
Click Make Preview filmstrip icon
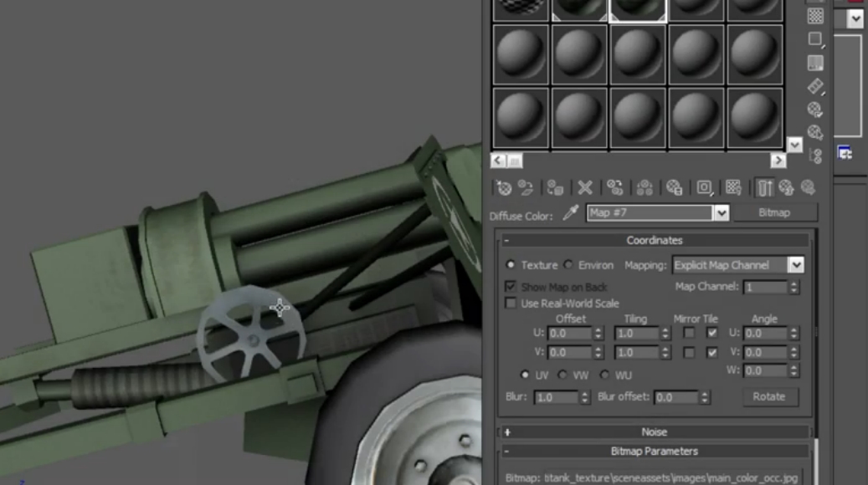click(815, 87)
